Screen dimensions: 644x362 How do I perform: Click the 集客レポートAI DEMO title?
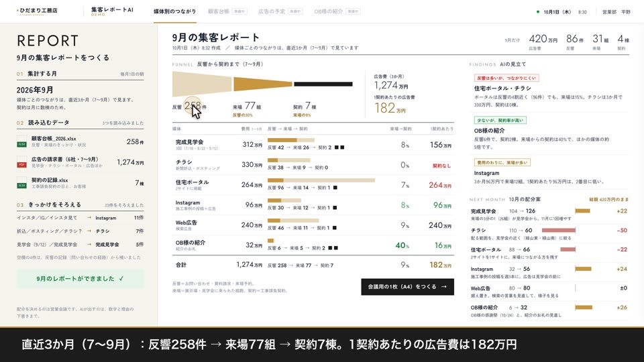(112, 11)
